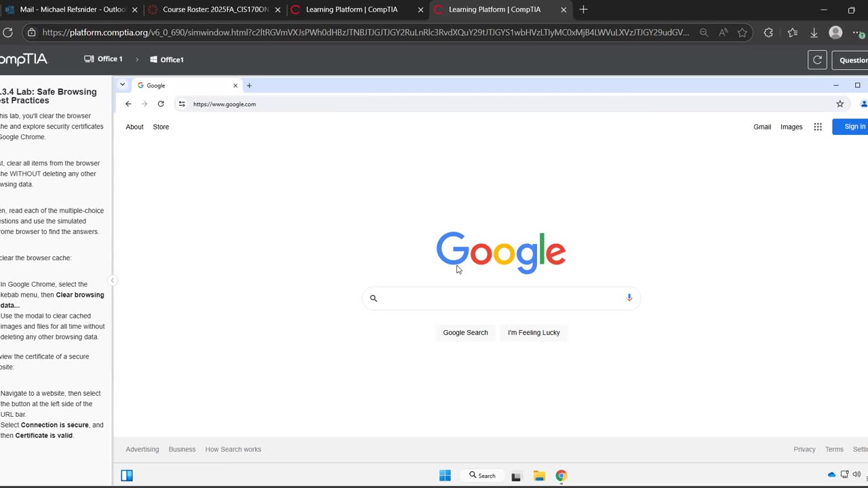This screenshot has width=868, height=488.
Task: Open the Store link
Action: click(x=161, y=127)
